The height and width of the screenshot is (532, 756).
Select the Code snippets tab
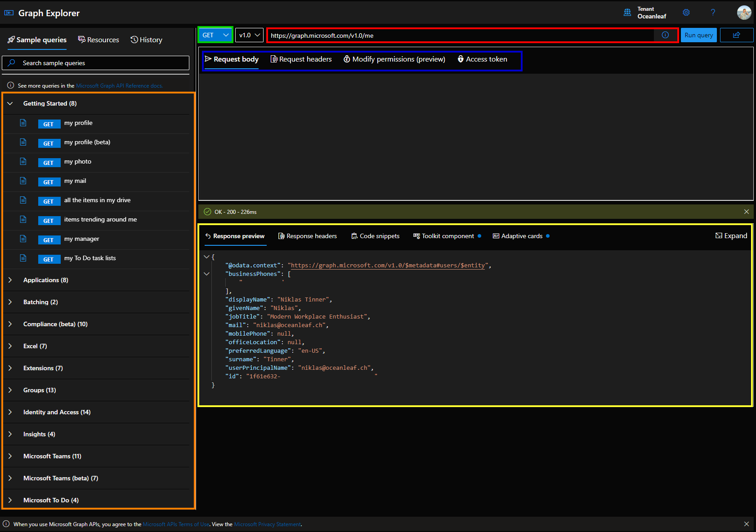coord(376,236)
